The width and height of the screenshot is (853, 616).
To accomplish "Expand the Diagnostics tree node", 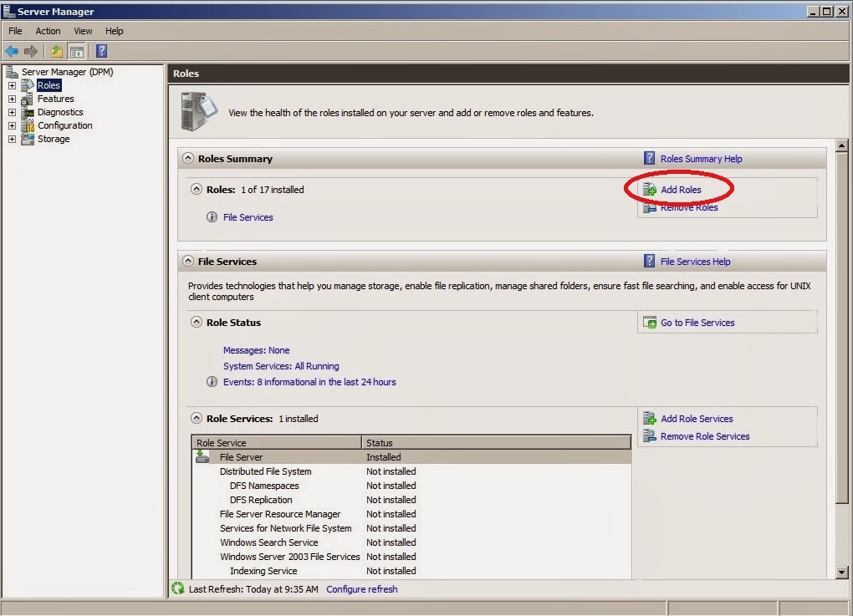I will coord(12,112).
